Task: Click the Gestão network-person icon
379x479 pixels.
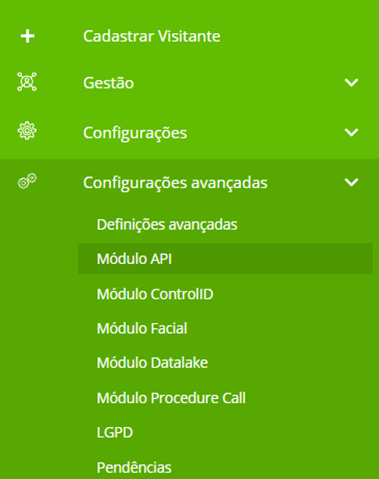Action: (27, 82)
